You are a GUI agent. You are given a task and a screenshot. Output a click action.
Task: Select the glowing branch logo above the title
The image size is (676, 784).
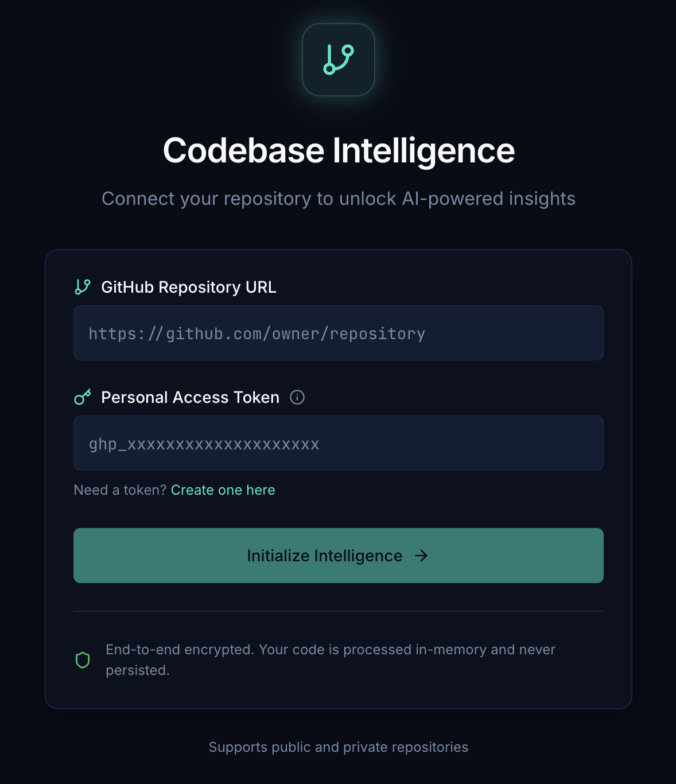point(338,60)
